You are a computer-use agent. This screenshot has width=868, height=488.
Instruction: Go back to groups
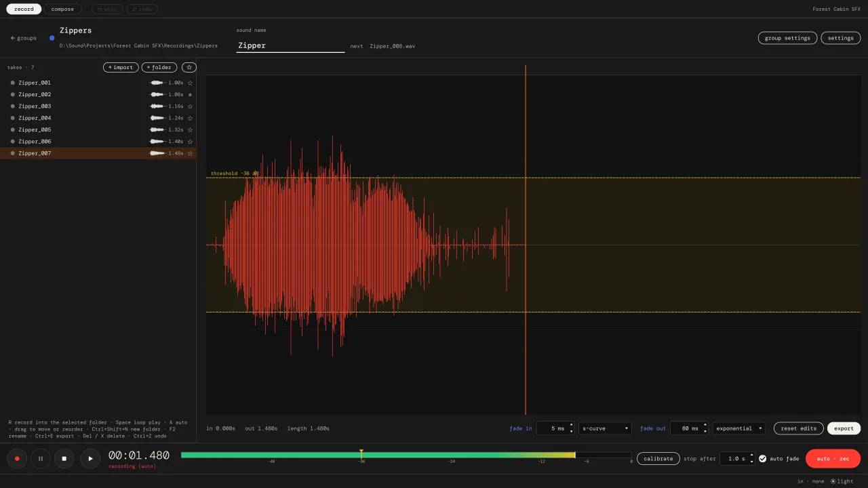point(24,38)
